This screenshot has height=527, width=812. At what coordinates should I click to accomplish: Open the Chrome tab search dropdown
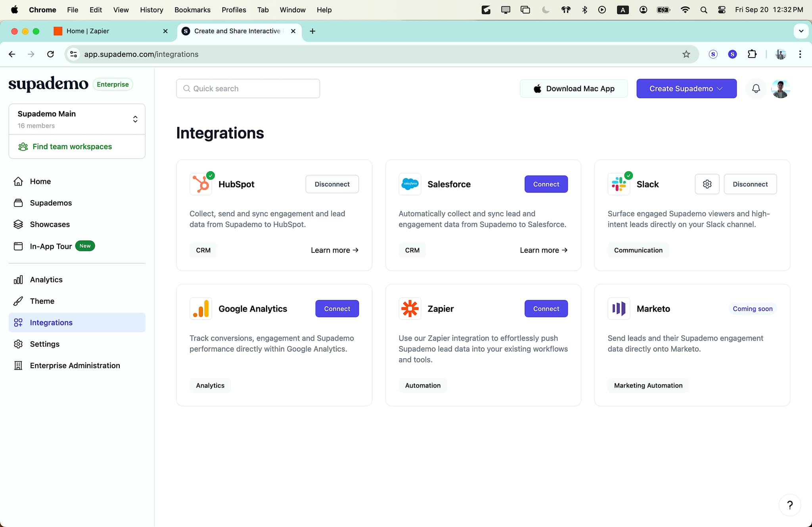[801, 31]
